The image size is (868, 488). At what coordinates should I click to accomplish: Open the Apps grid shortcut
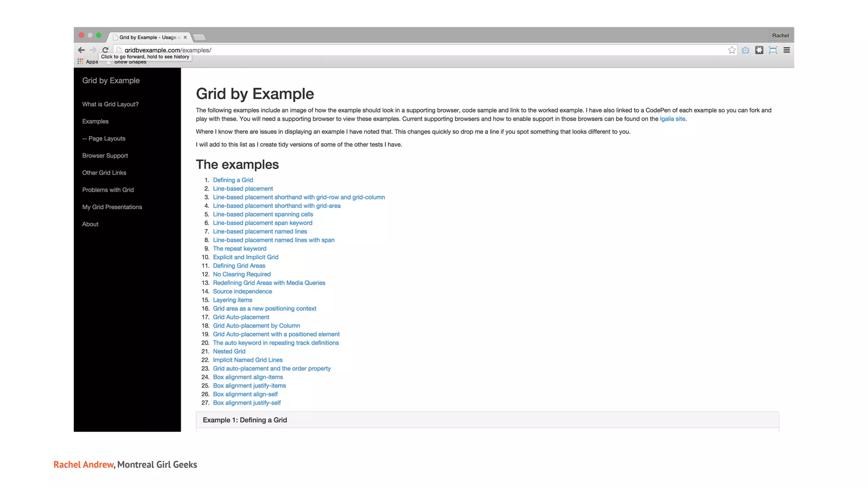pos(88,62)
